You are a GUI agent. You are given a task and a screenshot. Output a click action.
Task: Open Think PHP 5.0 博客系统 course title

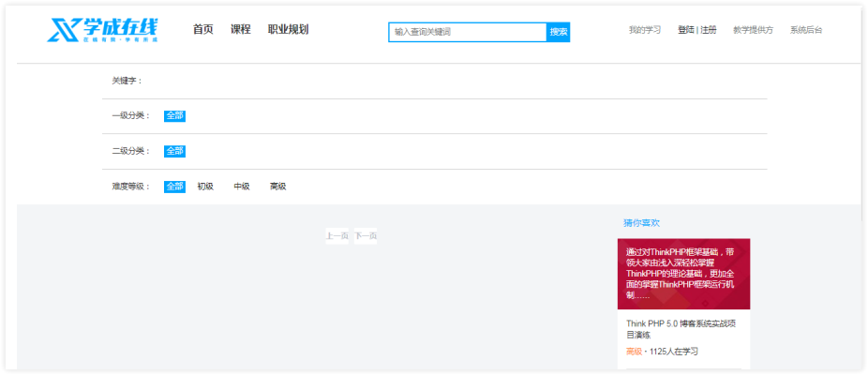pos(681,329)
